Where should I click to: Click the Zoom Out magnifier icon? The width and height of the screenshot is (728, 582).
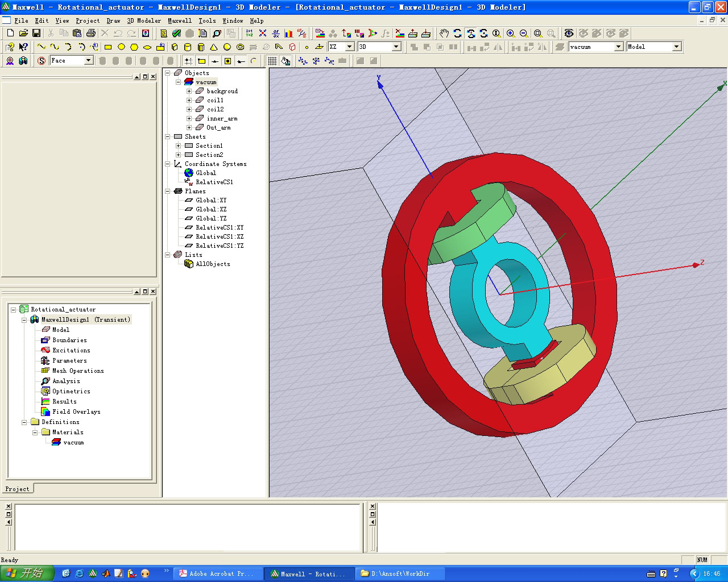click(524, 34)
